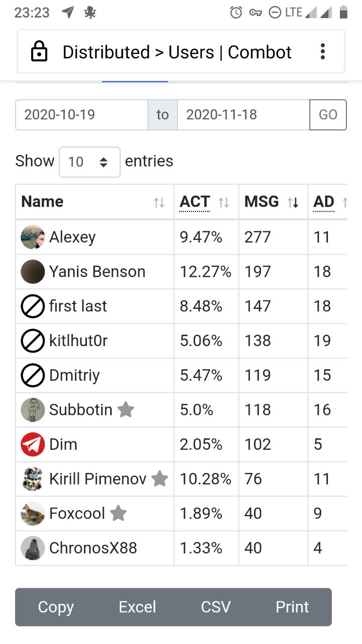Viewport: 362px width, 644px height.
Task: Open the Show entries count dropdown
Action: tap(89, 162)
